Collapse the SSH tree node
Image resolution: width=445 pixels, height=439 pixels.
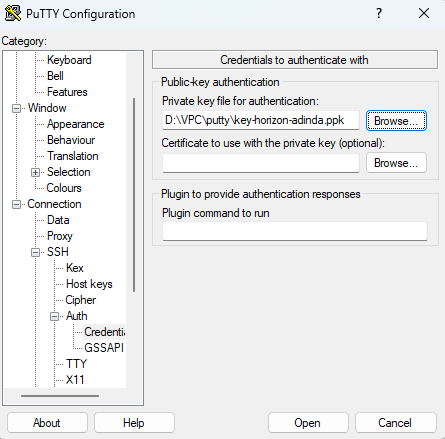(x=35, y=252)
